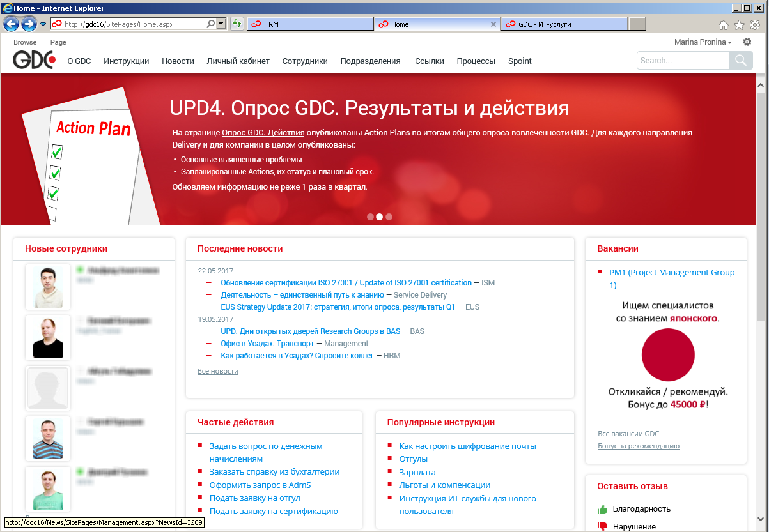Screen dimensions: 769x532
Task: Open the SharePoint Browse ribbon tab
Action: 25,42
